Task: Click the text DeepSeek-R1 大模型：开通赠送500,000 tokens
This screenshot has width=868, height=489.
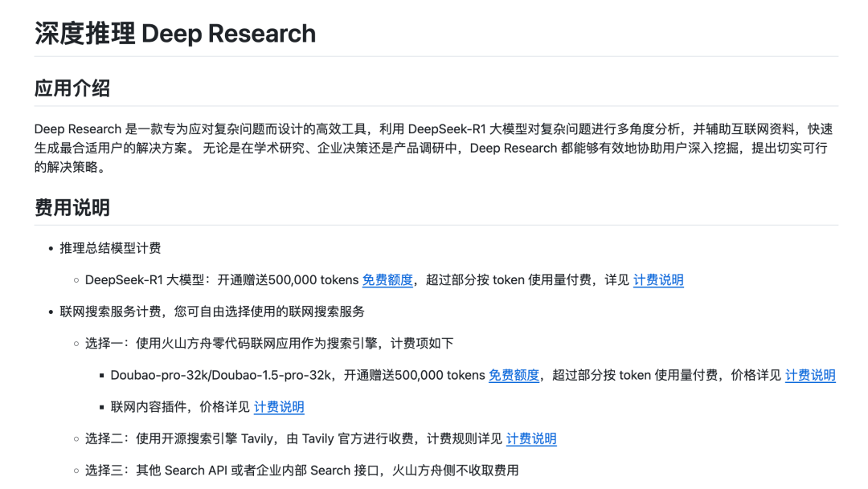Action: [x=222, y=280]
